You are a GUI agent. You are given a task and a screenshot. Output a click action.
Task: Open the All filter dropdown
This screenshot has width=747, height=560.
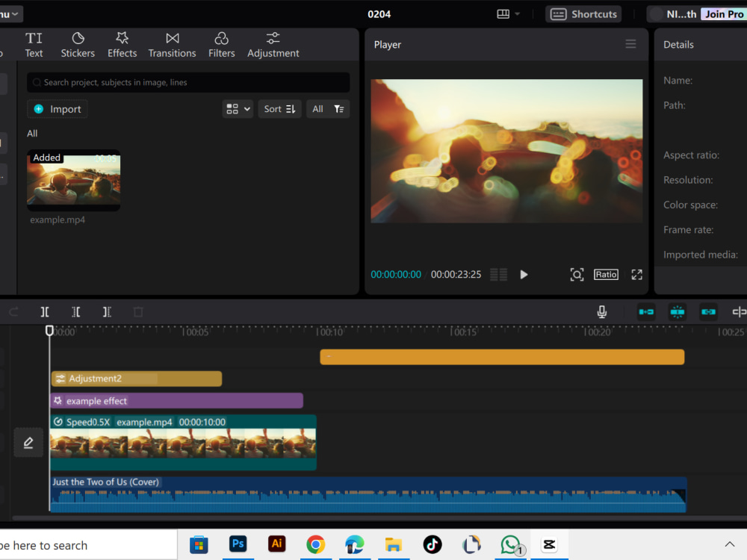click(x=328, y=109)
